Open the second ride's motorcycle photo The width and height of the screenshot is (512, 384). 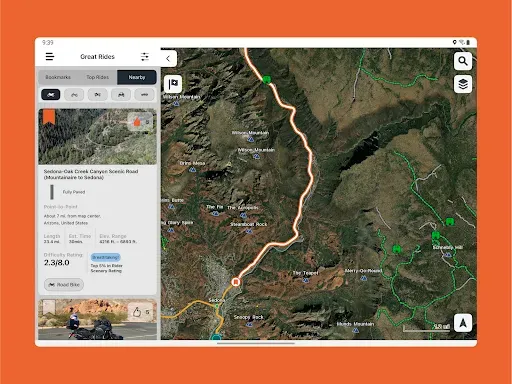(97, 319)
